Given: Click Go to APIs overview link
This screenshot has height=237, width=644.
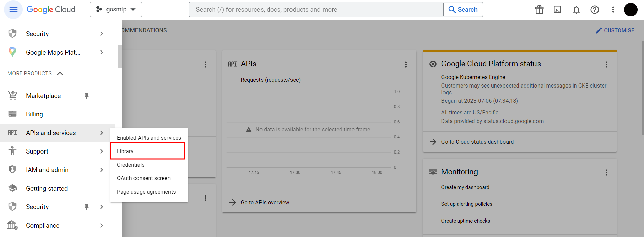Looking at the screenshot, I should [x=259, y=202].
